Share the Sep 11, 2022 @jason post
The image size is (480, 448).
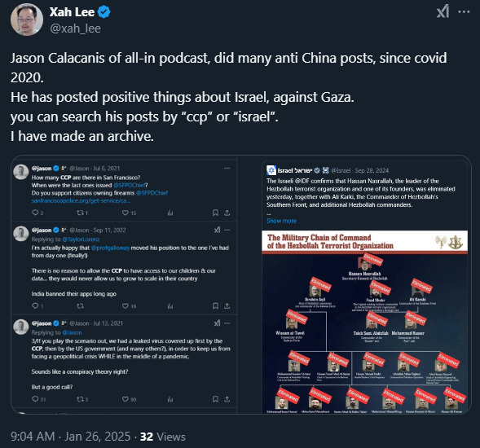[x=227, y=305]
